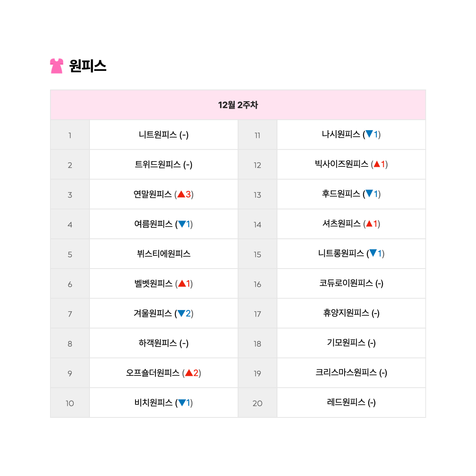Click red up arrow beside 오프숄더원피스
This screenshot has width=476, height=476.
point(189,373)
